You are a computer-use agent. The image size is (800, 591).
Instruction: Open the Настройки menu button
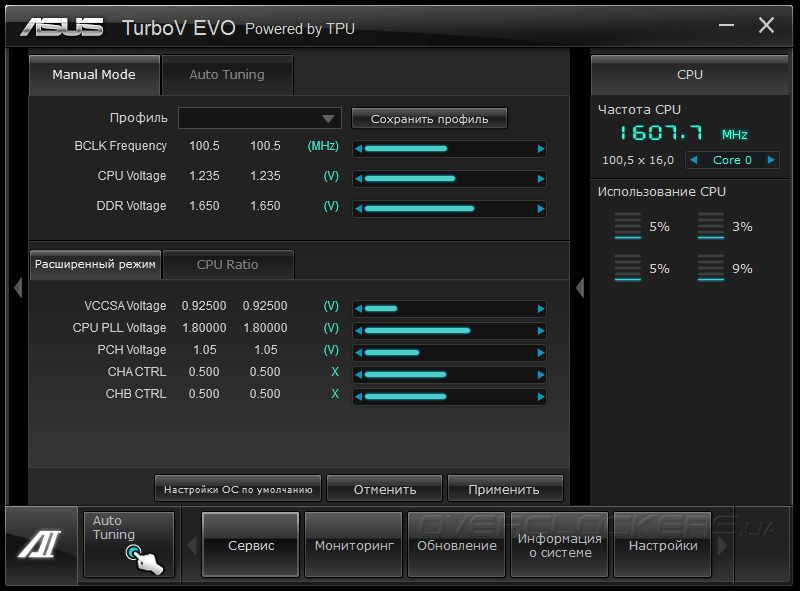click(x=663, y=545)
